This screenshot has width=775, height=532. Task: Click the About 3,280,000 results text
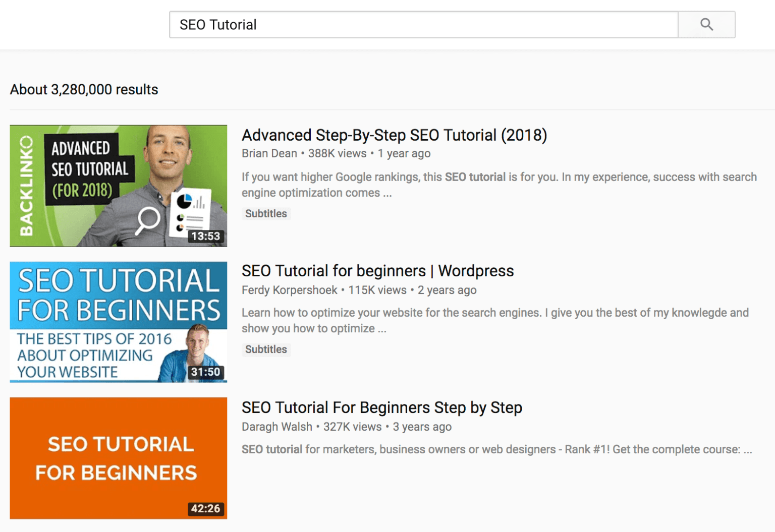tap(84, 89)
